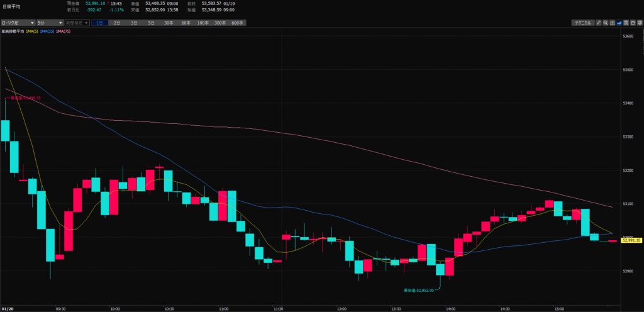
Task: Open the folder icon in chart toolbar
Action: click(x=633, y=23)
